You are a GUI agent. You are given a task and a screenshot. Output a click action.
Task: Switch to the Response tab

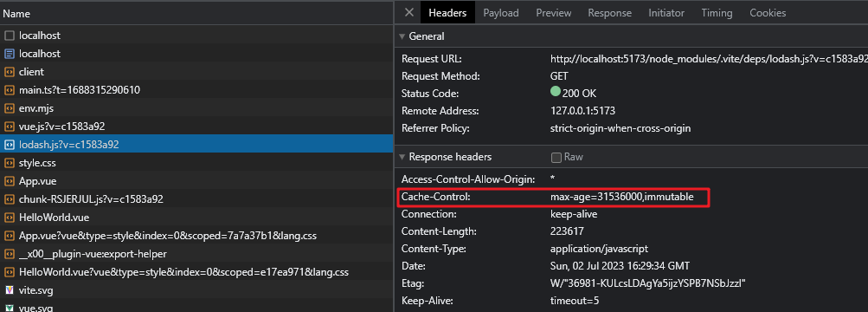(609, 13)
